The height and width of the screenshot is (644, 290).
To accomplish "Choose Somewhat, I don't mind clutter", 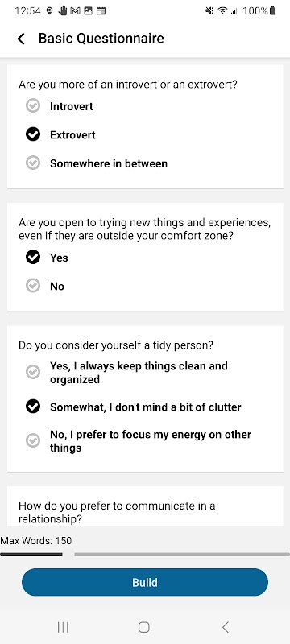I will click(133, 407).
